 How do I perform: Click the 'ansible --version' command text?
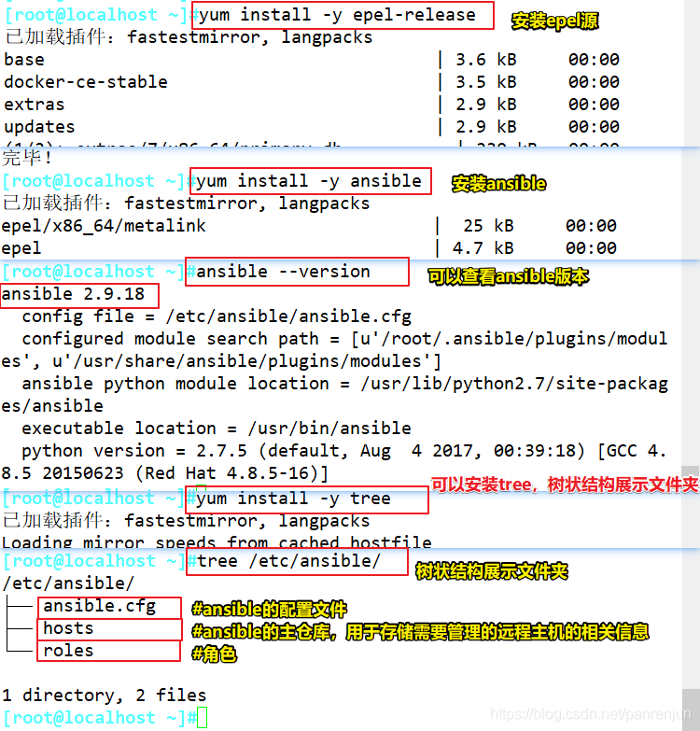283,272
